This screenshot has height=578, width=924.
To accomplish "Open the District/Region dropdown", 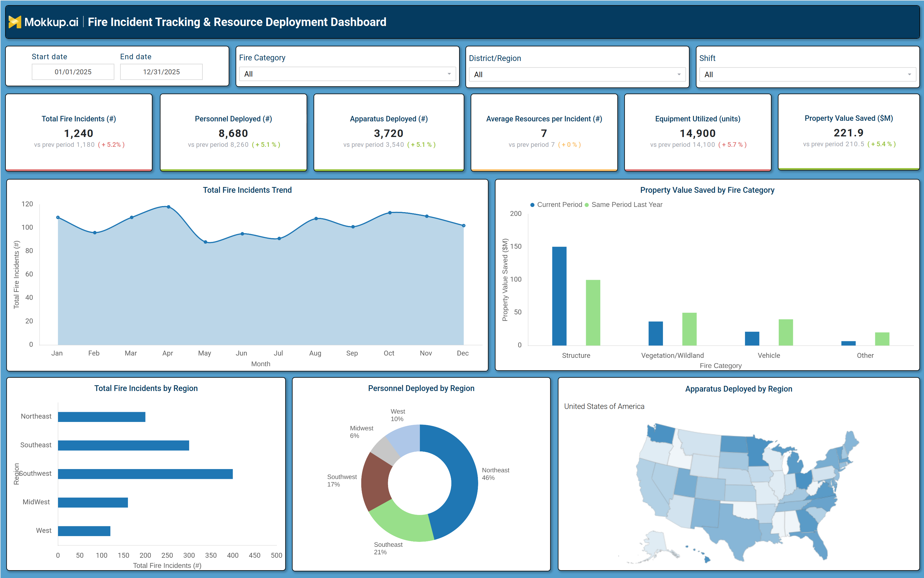I will click(577, 75).
